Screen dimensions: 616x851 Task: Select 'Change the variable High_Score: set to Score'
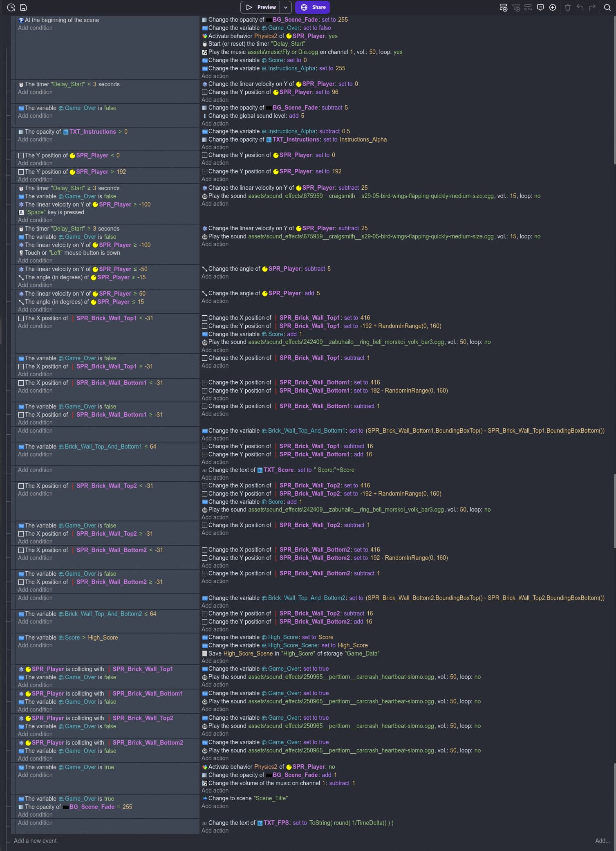click(x=268, y=638)
